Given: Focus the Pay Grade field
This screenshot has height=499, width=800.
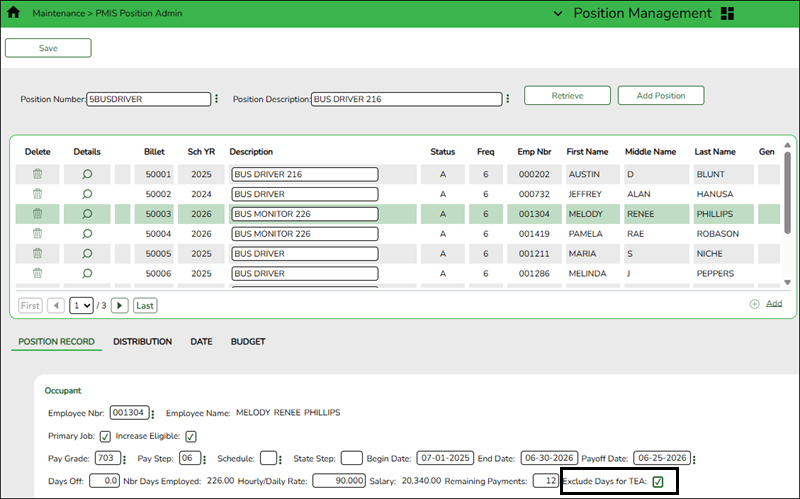Looking at the screenshot, I should 108,458.
